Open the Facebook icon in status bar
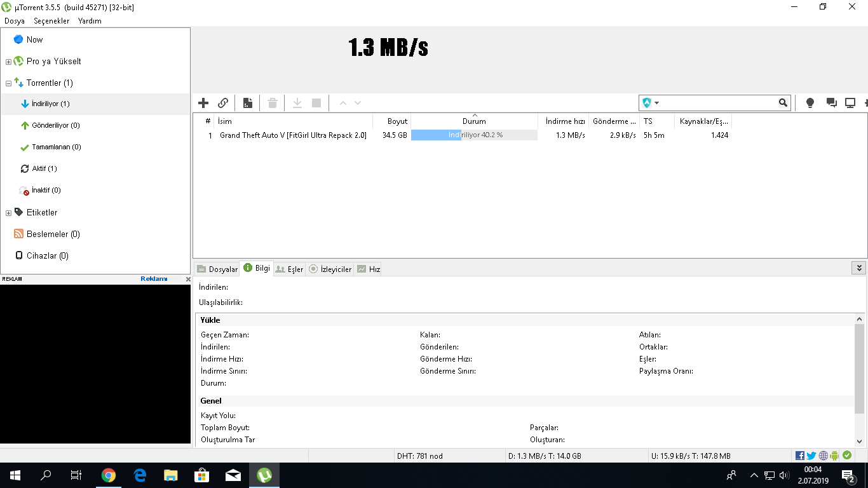 (800, 456)
